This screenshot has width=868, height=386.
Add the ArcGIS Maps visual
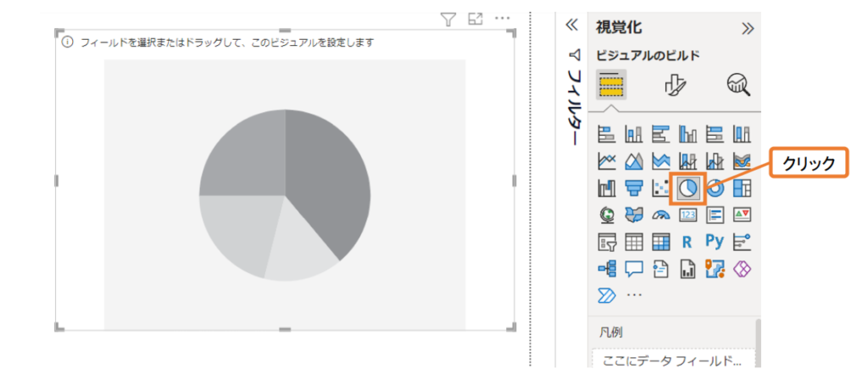[x=715, y=269]
